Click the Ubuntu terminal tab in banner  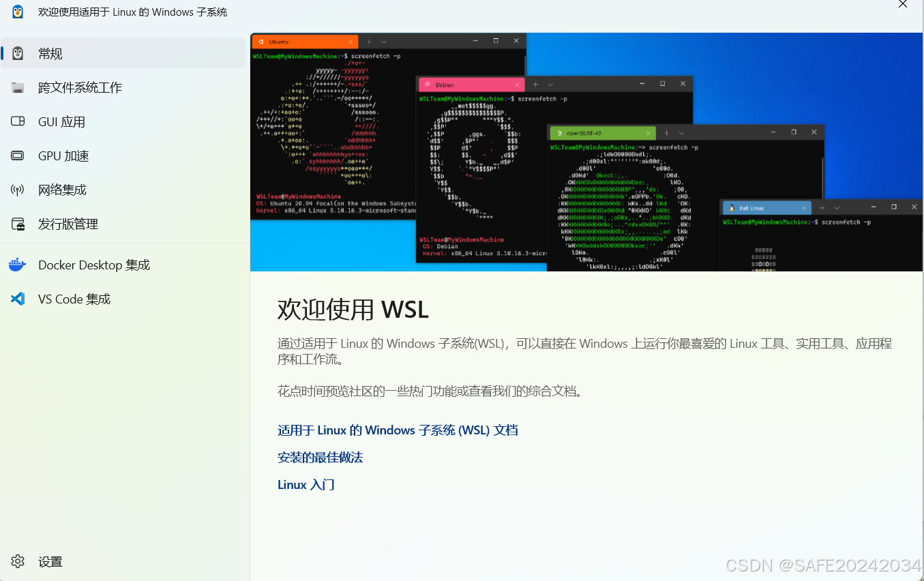coord(305,42)
